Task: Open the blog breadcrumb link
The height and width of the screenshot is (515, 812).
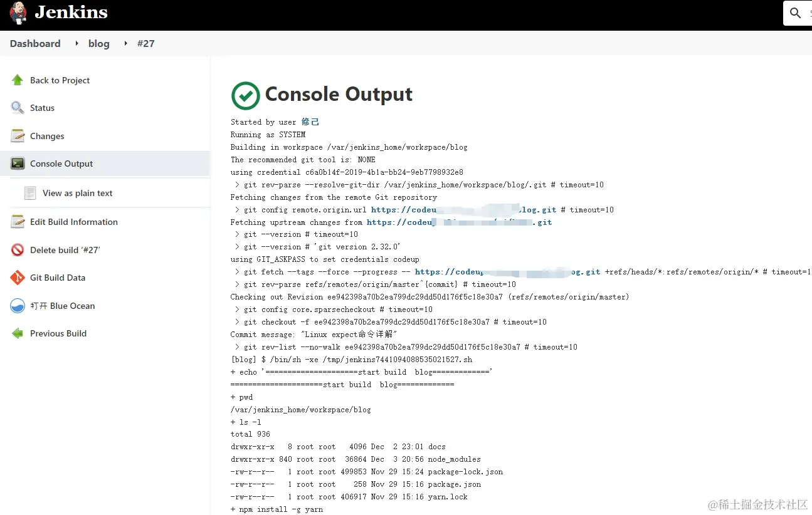Action: [x=98, y=43]
